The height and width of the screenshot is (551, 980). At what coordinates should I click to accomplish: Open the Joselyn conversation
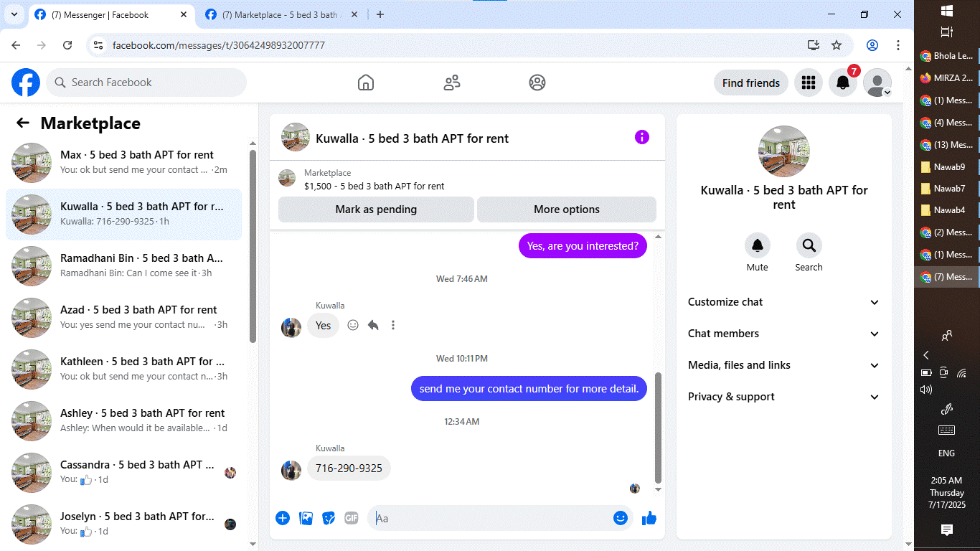[124, 524]
